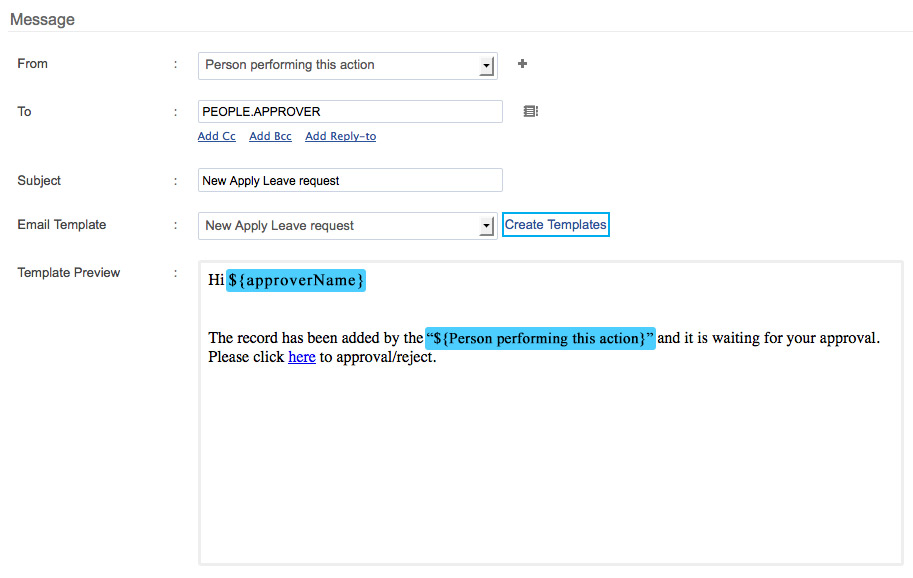Click the To field containing PEOPLE.APPROVER
This screenshot has width=913, height=578.
[x=350, y=112]
